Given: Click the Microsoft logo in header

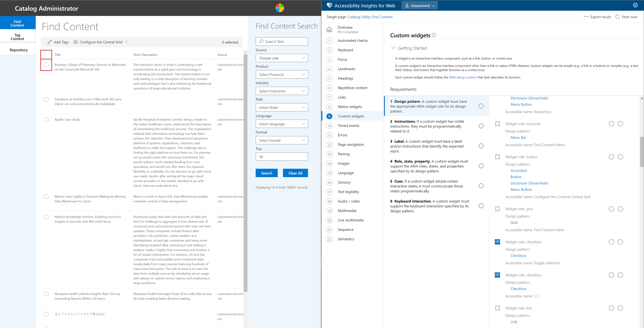Looking at the screenshot, I should (x=279, y=8).
